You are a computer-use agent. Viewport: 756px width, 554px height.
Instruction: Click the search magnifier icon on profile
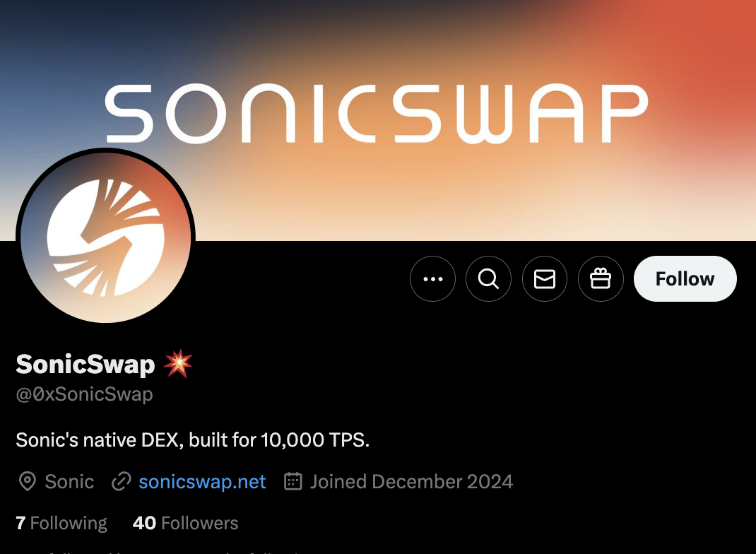pyautogui.click(x=488, y=278)
